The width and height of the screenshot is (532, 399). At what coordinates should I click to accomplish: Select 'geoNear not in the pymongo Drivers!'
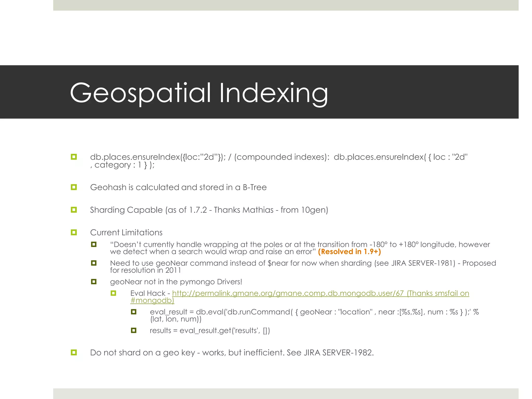click(x=176, y=282)
